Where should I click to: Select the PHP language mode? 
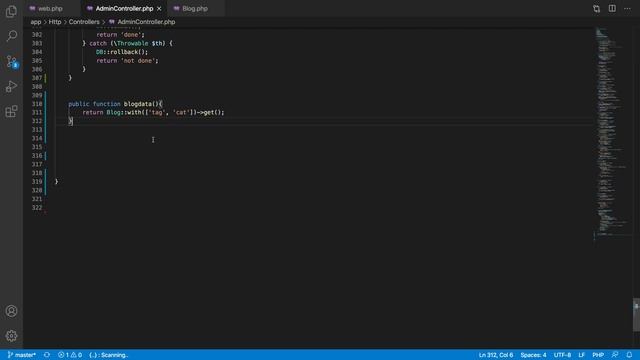click(598, 355)
